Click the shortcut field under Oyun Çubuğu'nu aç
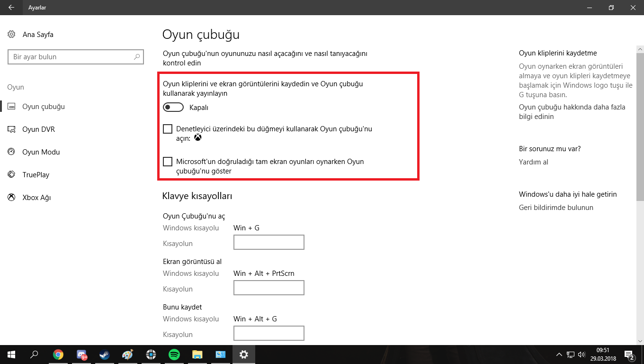 tap(269, 242)
